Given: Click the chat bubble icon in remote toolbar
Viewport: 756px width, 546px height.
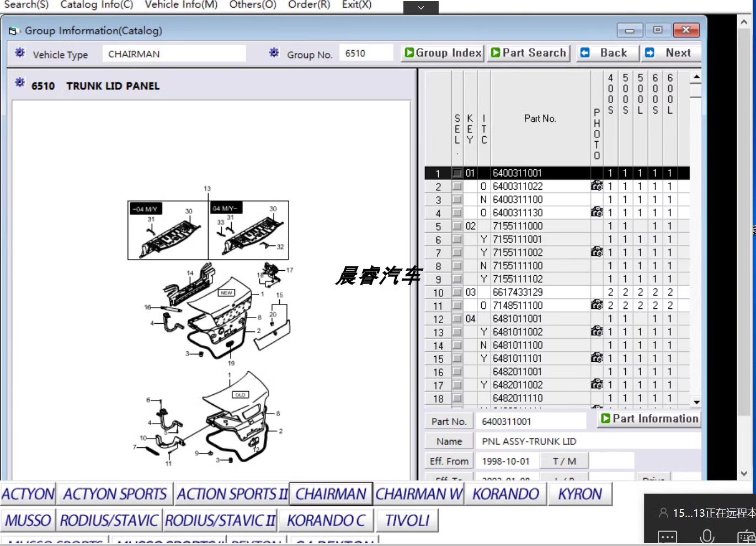Looking at the screenshot, I should [667, 537].
